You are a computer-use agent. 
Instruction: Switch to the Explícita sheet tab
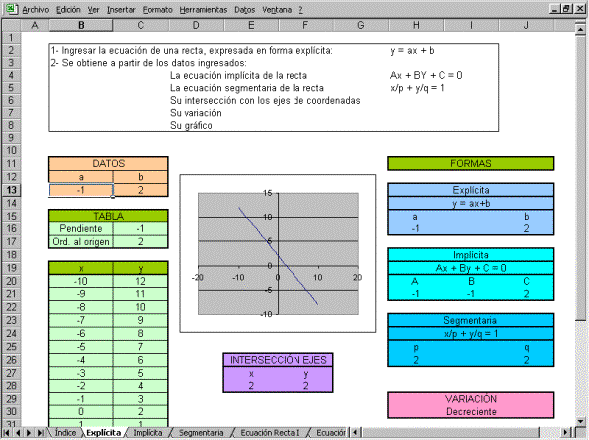[104, 432]
